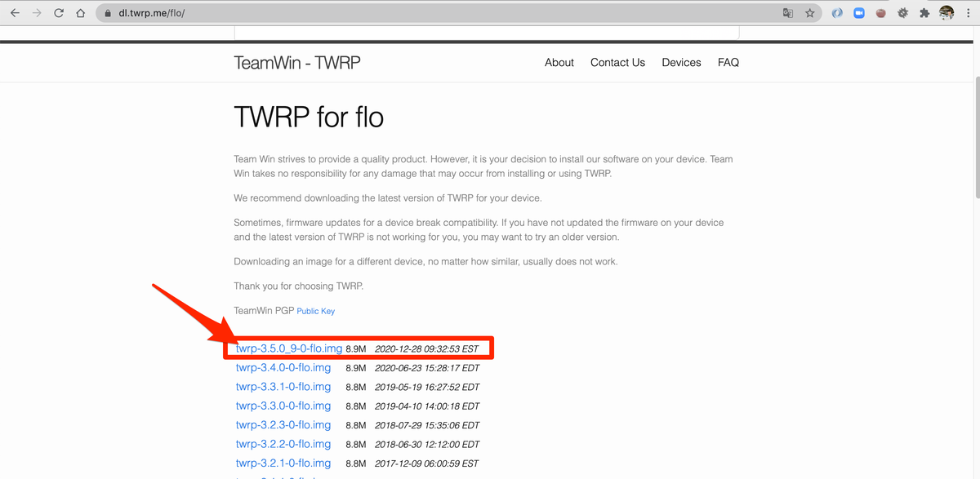Click the date 2020-06-23 15:28:17 EDT
This screenshot has width=980, height=479.
(427, 368)
